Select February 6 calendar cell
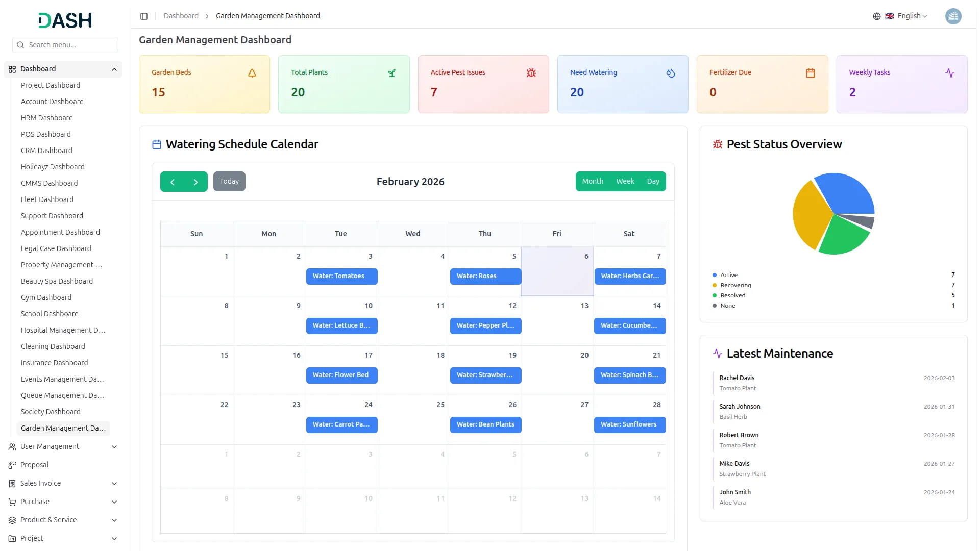 [557, 271]
